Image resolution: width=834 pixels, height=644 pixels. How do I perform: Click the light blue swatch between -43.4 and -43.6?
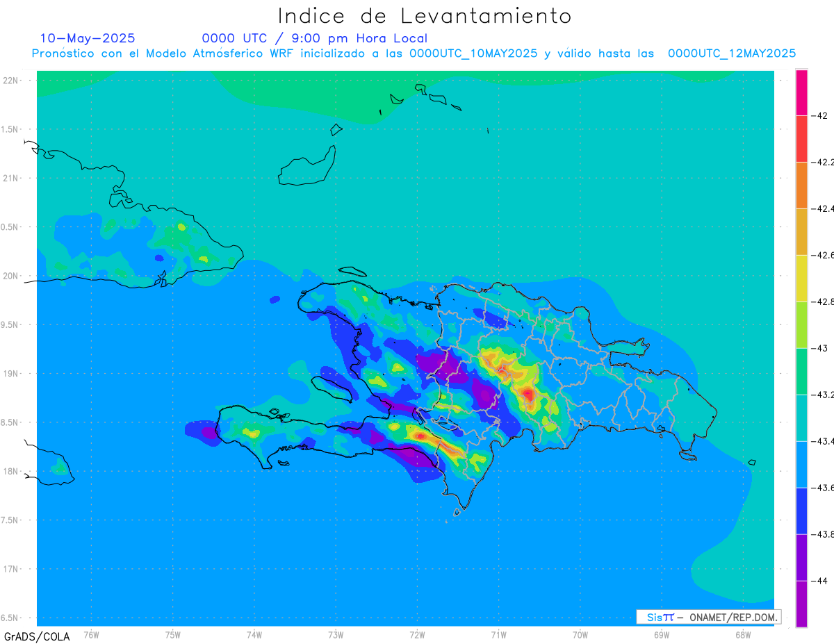[x=801, y=464]
